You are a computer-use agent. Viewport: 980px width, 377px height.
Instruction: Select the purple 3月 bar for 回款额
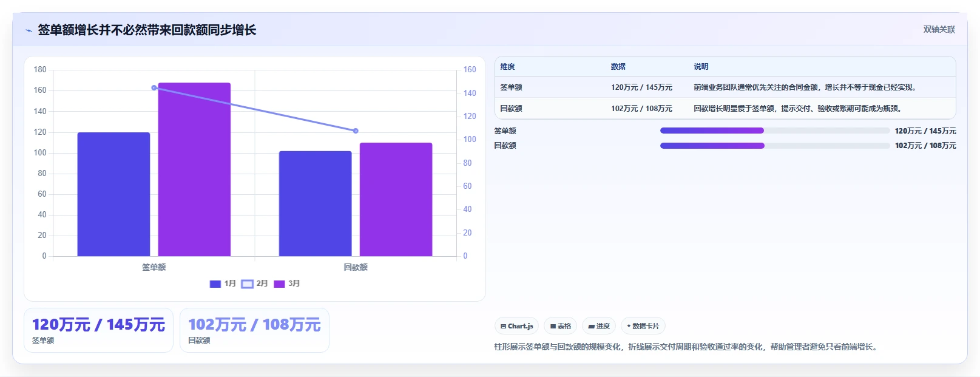pos(396,199)
